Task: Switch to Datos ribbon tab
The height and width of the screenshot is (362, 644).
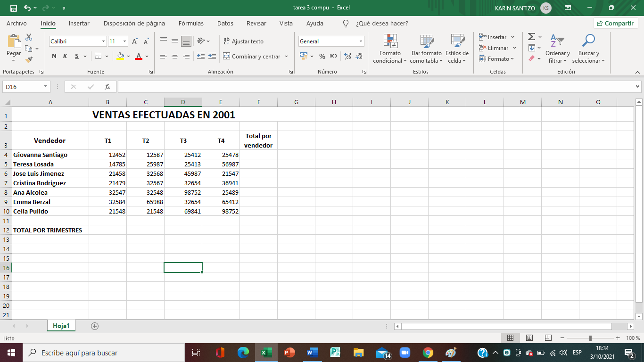Action: tap(225, 23)
